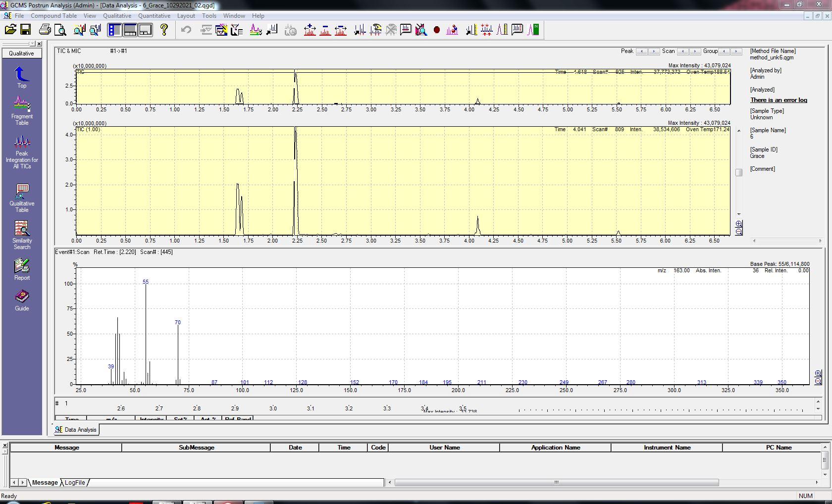
Task: Open the Window menu
Action: click(234, 16)
